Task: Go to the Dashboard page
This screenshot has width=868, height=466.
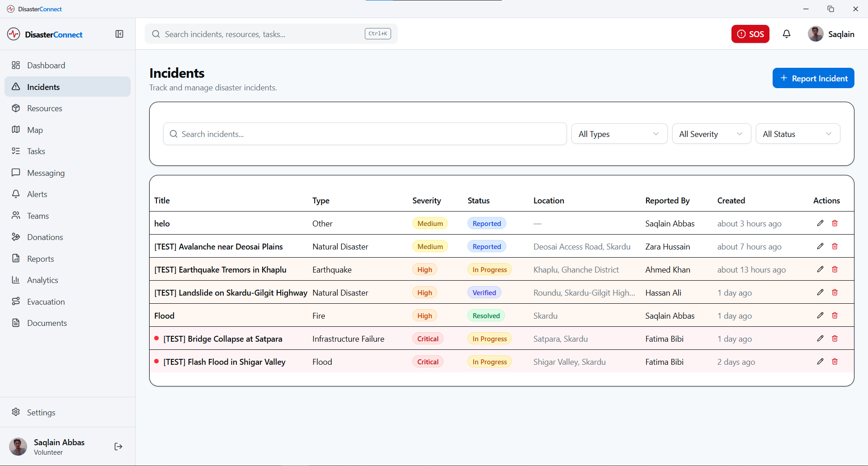Action: click(x=46, y=66)
